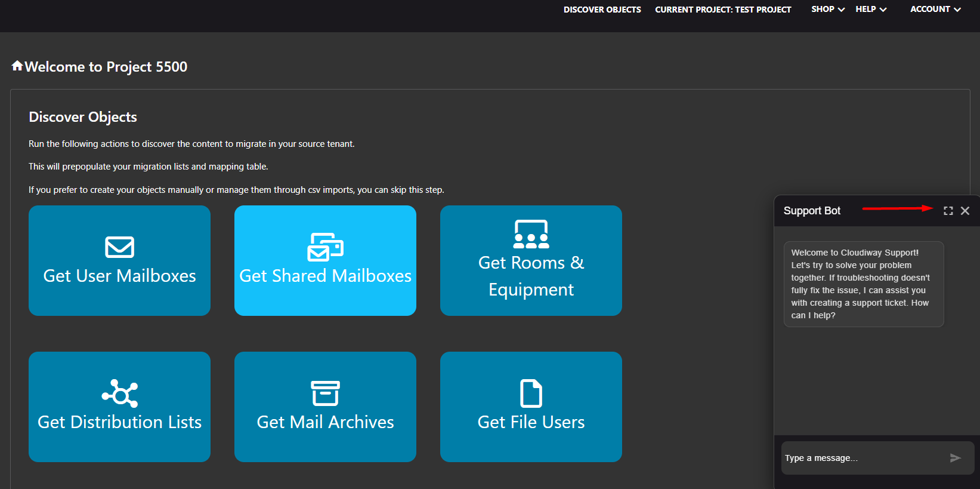Image resolution: width=980 pixels, height=489 pixels.
Task: Click the file users document icon
Action: [x=531, y=393]
